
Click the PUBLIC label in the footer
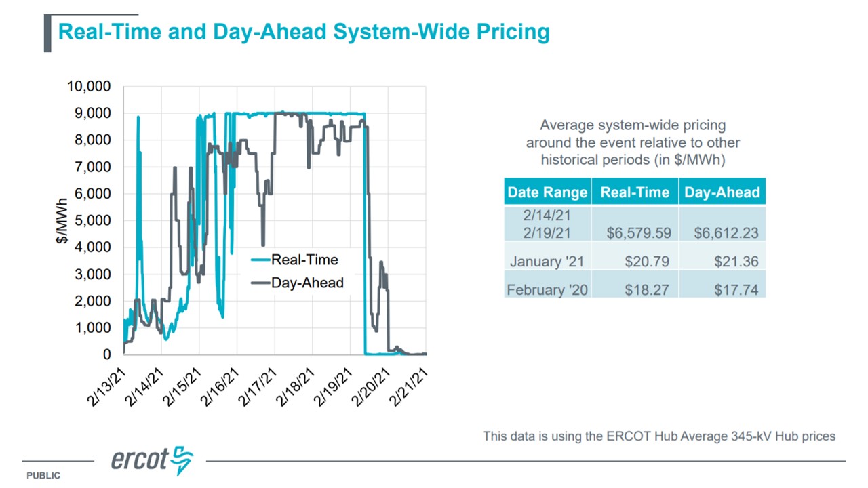coord(43,476)
